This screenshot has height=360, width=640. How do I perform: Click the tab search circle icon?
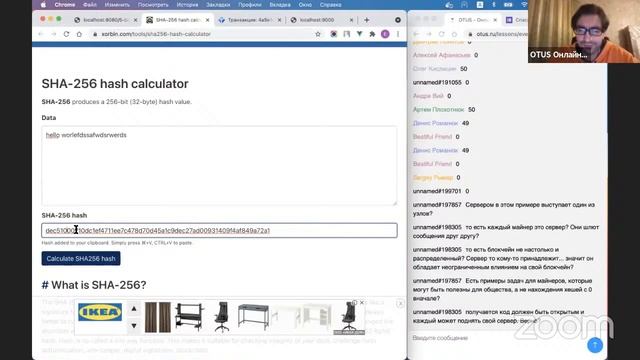point(398,20)
